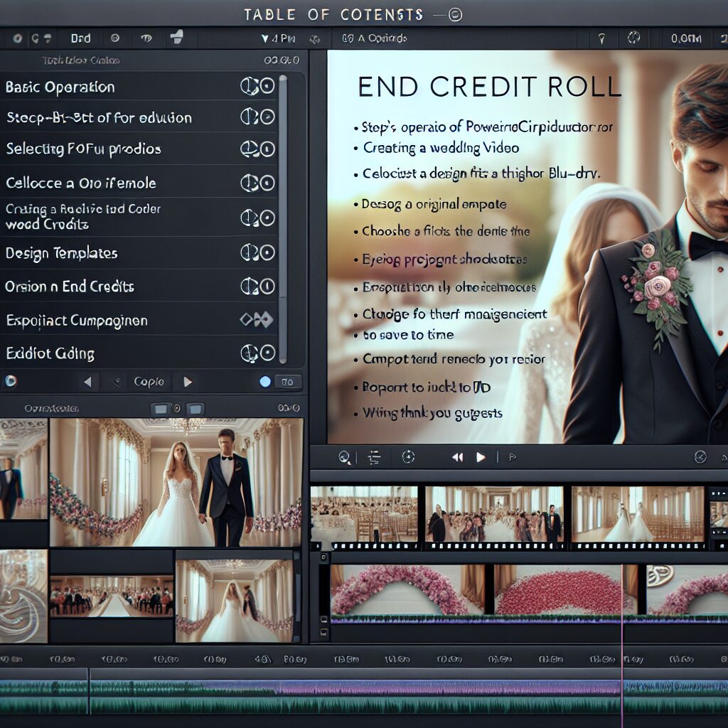Click the list settings icon next to the magnifier
Screen dimensions: 728x728
(x=374, y=458)
